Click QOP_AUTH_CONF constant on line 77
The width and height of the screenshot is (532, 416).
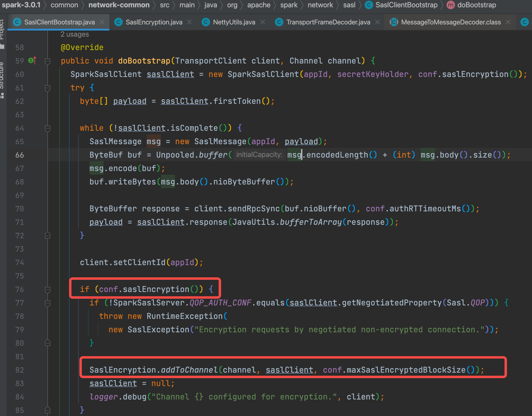pos(220,303)
